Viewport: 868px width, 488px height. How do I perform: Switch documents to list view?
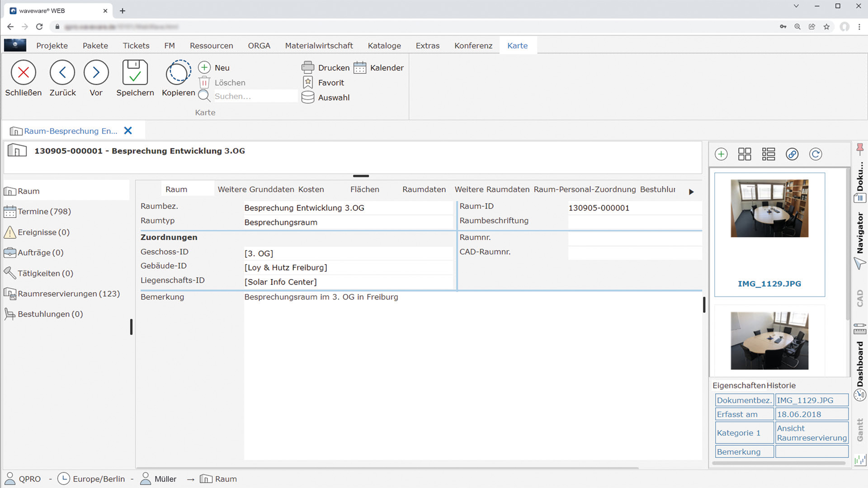point(769,154)
